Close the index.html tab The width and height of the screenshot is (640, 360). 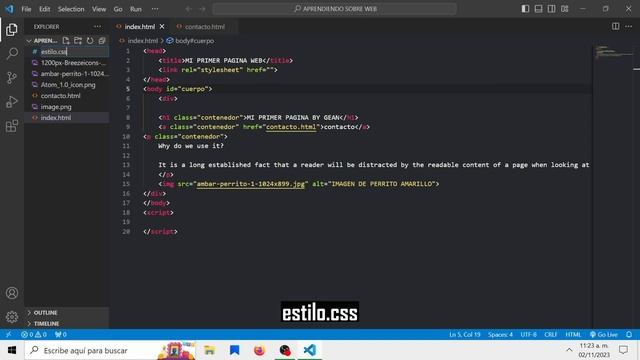(x=162, y=27)
